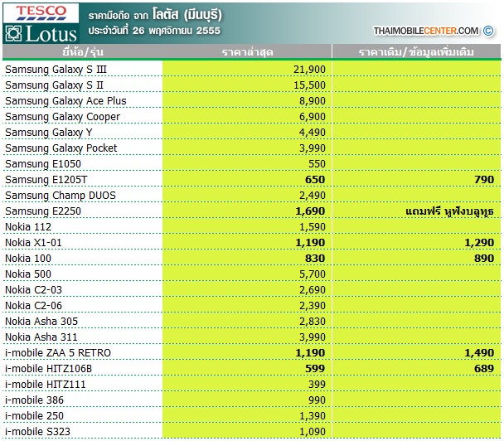Viewport: 504px width, 441px height.
Task: Click the แถมฟรี หูฟังบลูทูธ note
Action: click(x=449, y=211)
